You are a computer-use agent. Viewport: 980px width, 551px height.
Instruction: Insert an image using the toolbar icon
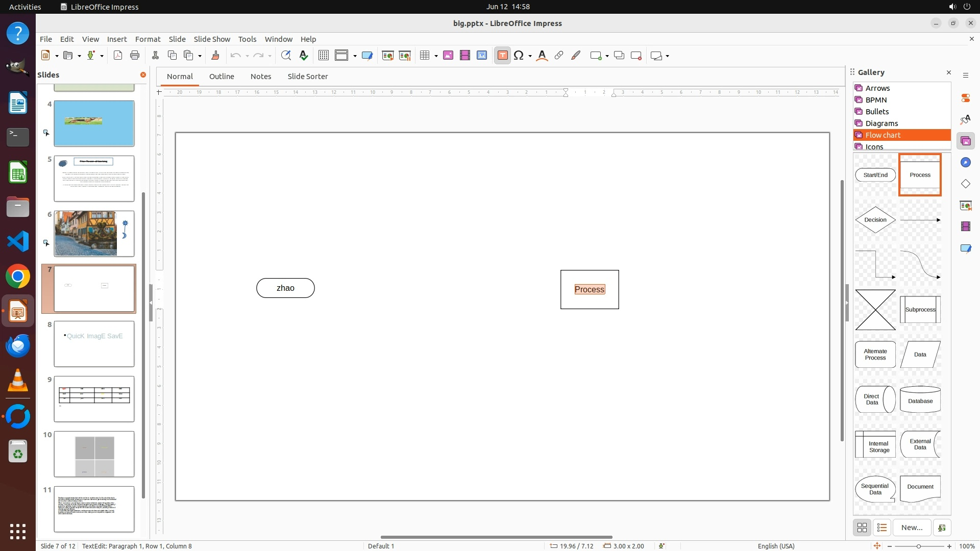click(x=448, y=56)
